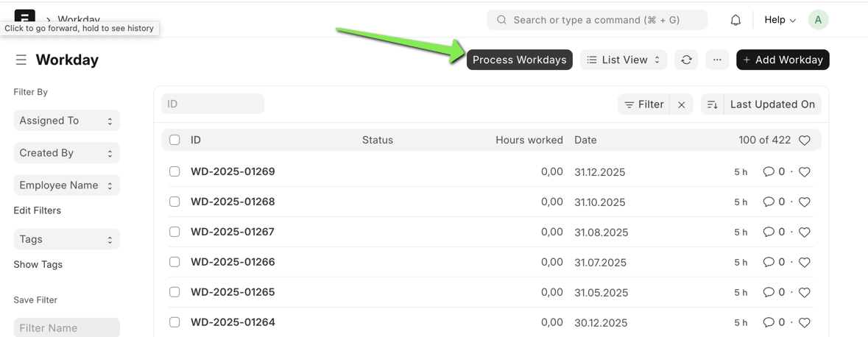
Task: Click Last Updated On sort button
Action: point(772,104)
